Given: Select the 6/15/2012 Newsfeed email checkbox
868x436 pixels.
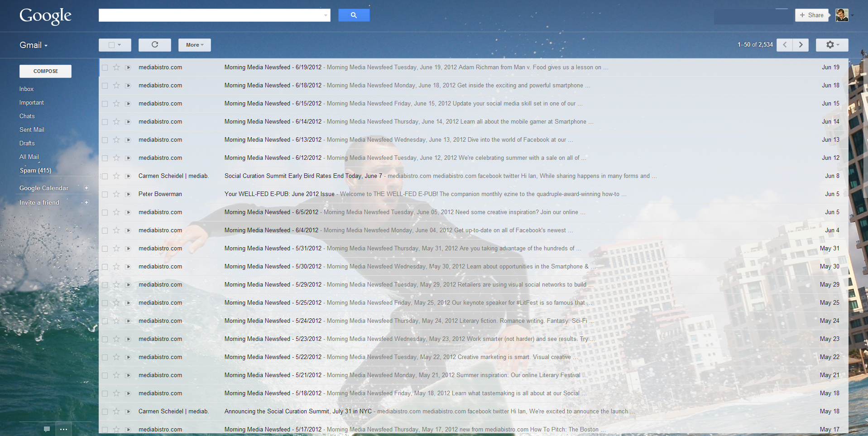Looking at the screenshot, I should click(x=105, y=104).
